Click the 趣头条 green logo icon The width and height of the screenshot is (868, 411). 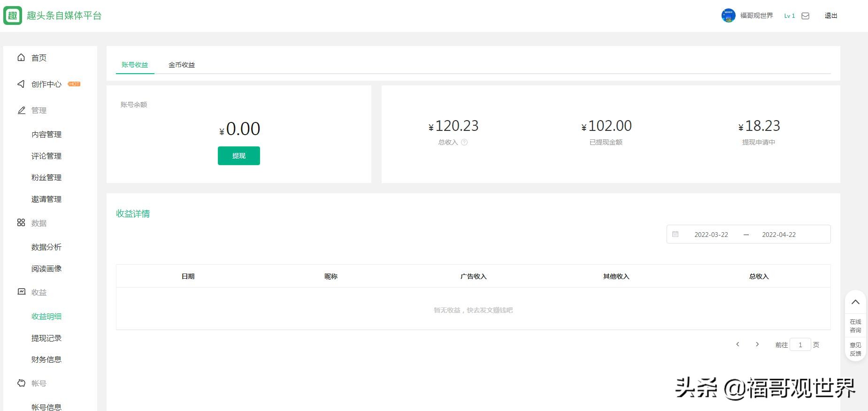[x=13, y=15]
